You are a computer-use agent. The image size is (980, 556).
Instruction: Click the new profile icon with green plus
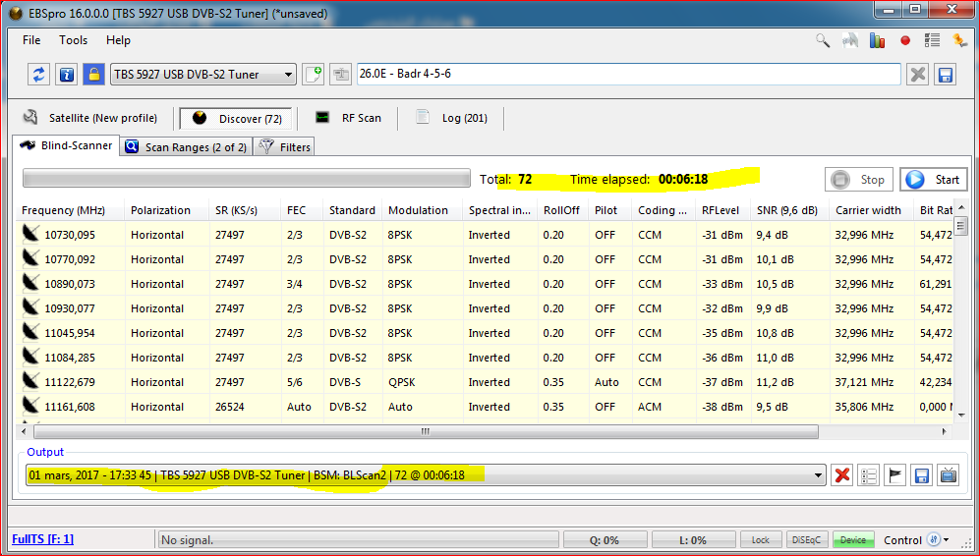tap(314, 75)
